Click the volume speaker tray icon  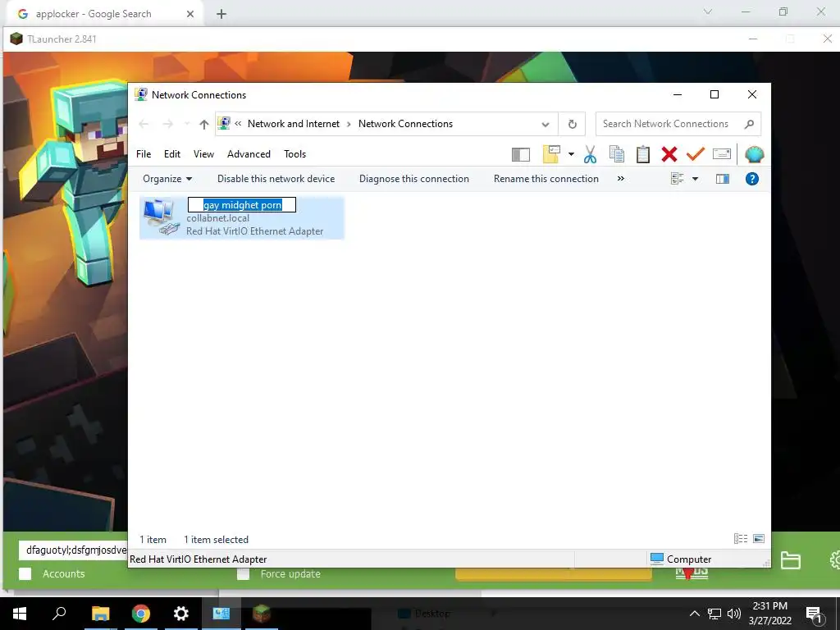(x=734, y=614)
